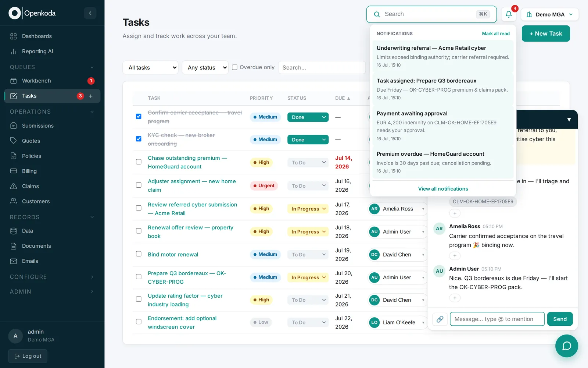Click the Billing card icon
This screenshot has height=368, width=588.
[x=14, y=171]
